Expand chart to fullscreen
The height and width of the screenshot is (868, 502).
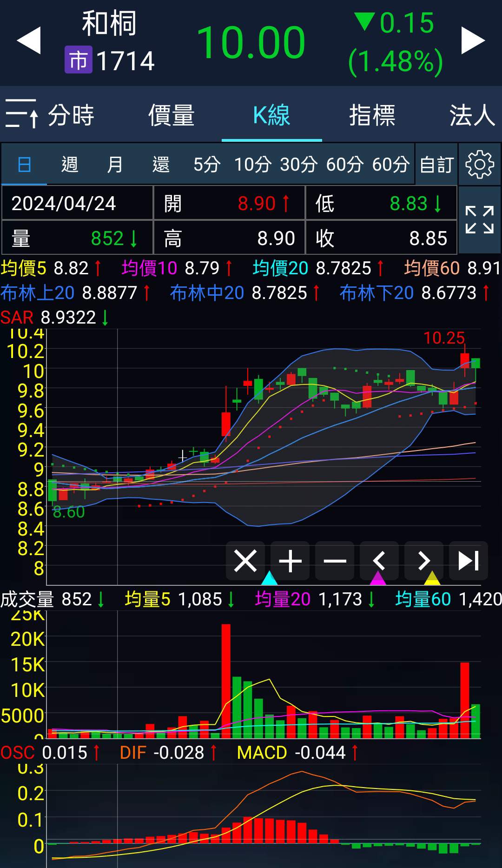(x=479, y=220)
